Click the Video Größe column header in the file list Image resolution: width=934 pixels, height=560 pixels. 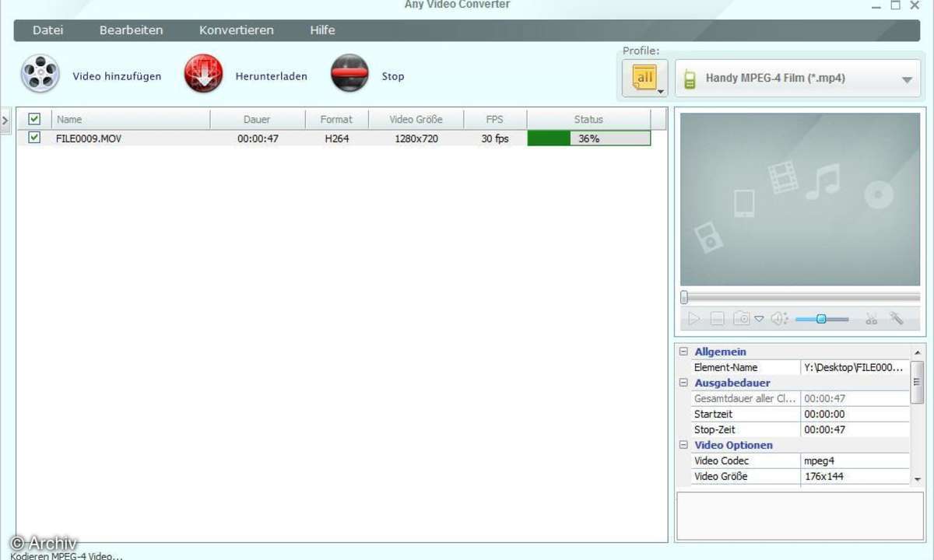point(416,119)
